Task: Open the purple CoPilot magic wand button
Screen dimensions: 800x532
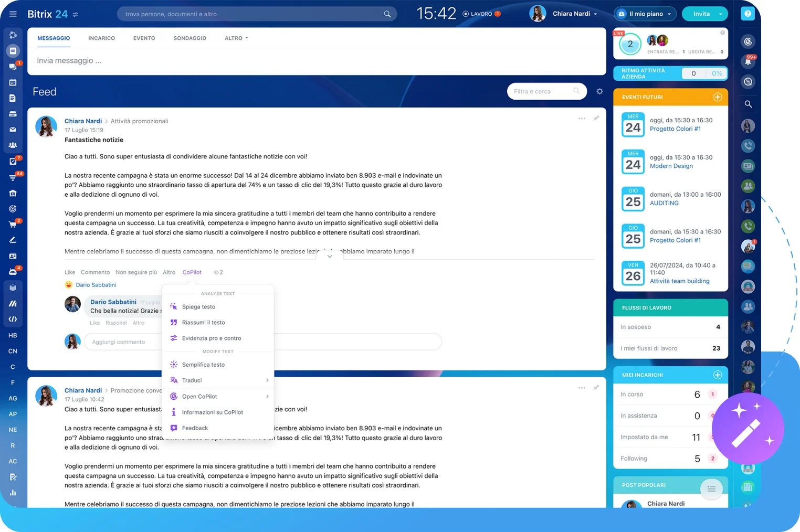Action: pyautogui.click(x=748, y=429)
